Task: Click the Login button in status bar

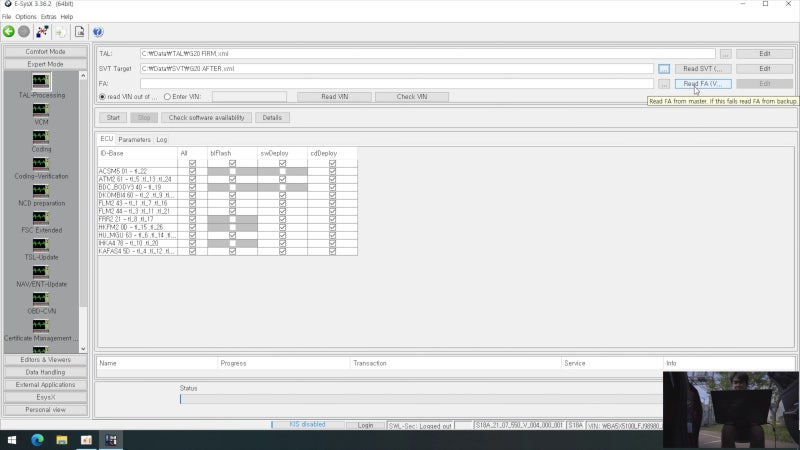Action: tap(365, 425)
